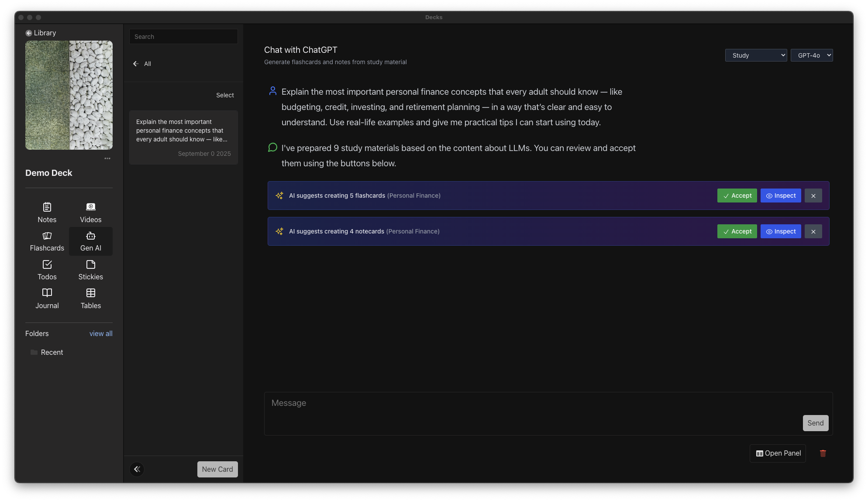Open the Study mode dropdown
This screenshot has width=868, height=501.
(x=756, y=55)
